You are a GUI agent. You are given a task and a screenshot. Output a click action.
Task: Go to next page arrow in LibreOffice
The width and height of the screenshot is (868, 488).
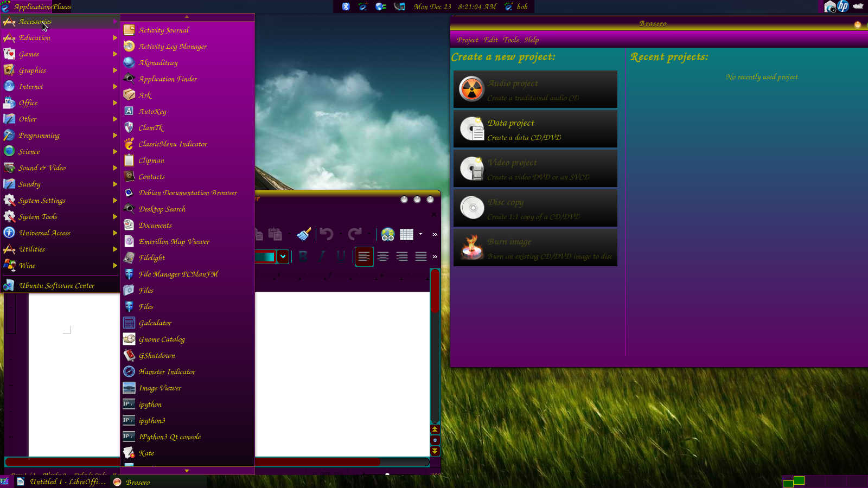[x=435, y=451]
